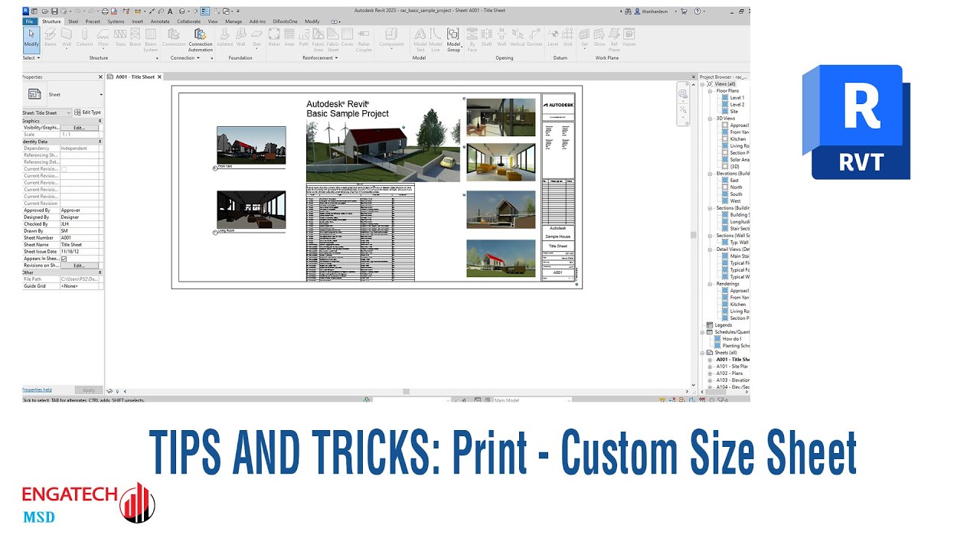
Task: Open the Connection Automation tool
Action: (201, 40)
